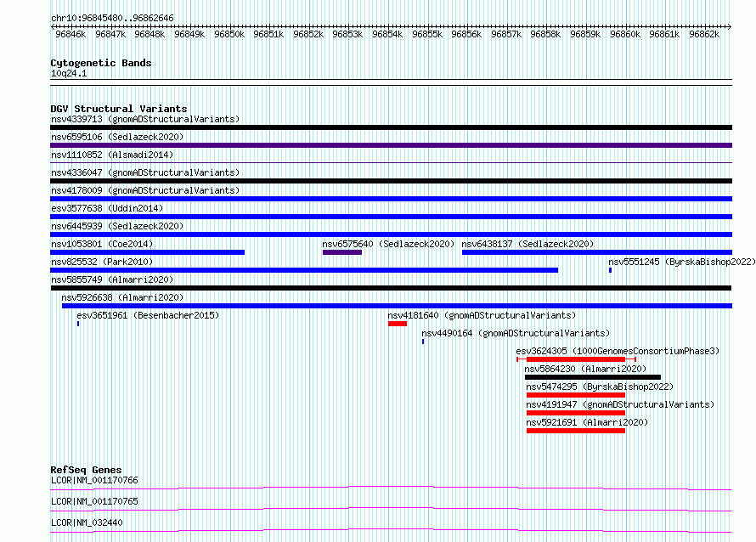Image resolution: width=756 pixels, height=542 pixels.
Task: Click the Cytogenetic Bands track title
Action: click(101, 63)
